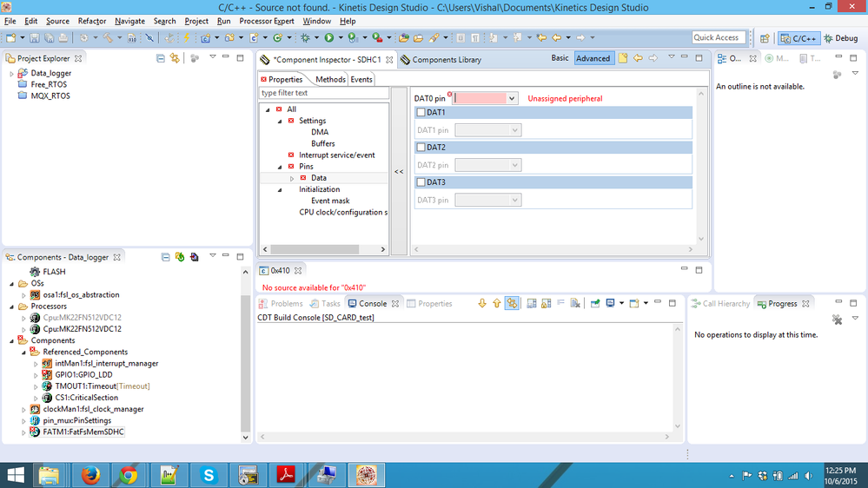Open the DAT2 pin dropdown
This screenshot has height=488, width=868.
pos(514,165)
